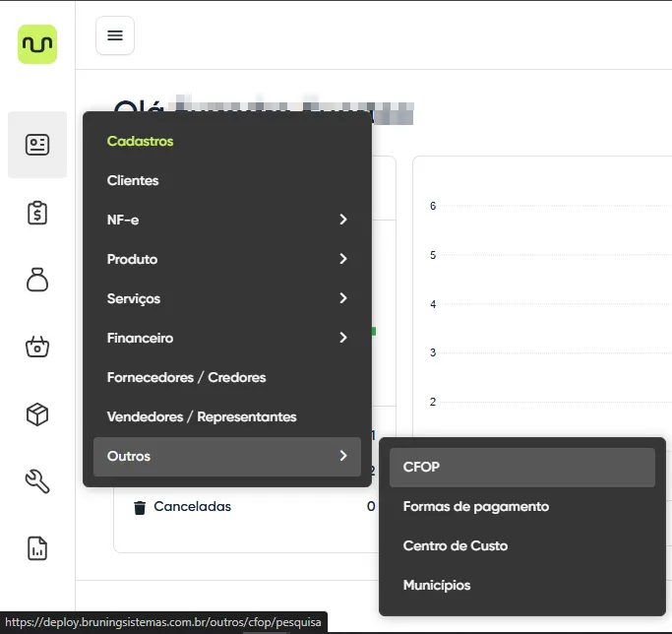Select the package box sidebar icon
The image size is (672, 634).
coord(37,414)
